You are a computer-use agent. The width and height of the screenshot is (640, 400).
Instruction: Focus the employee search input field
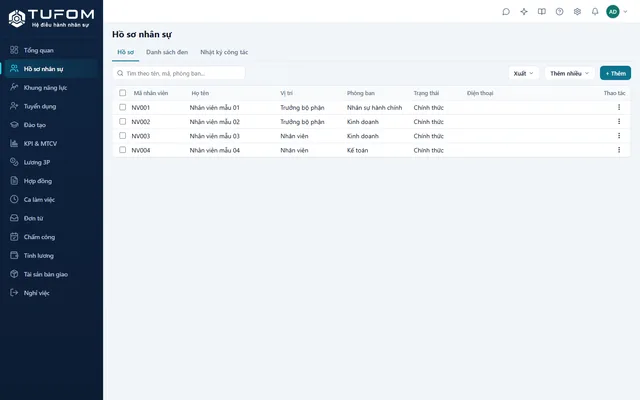tap(179, 73)
